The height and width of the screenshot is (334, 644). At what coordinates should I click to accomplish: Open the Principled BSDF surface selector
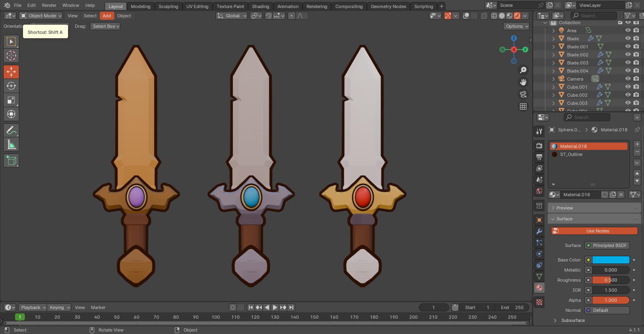point(607,245)
